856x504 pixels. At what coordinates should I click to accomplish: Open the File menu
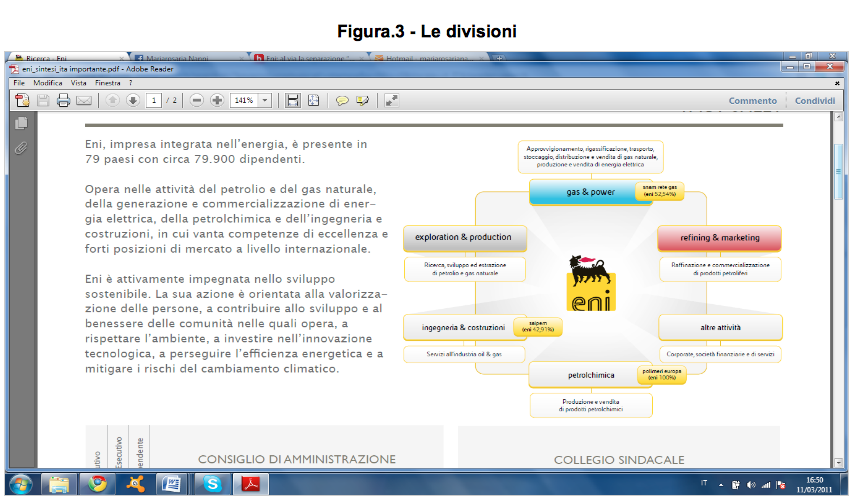(x=19, y=83)
